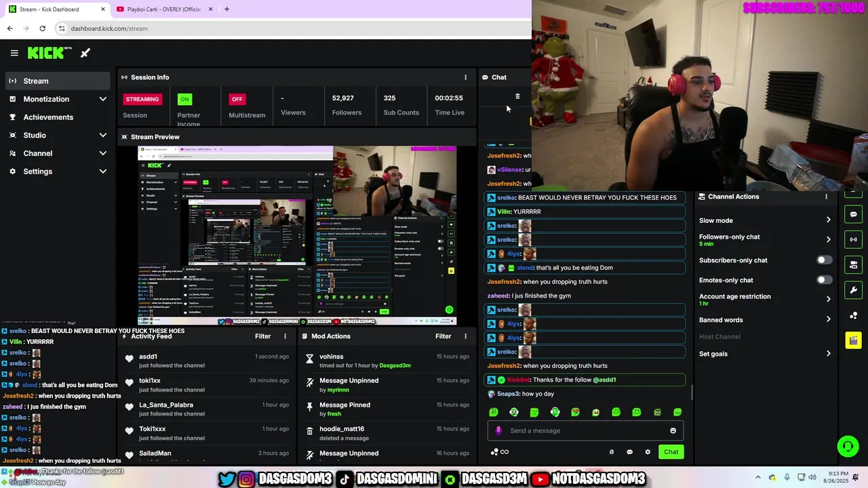868x488 pixels.
Task: Click the Send a message input field
Action: [586, 430]
